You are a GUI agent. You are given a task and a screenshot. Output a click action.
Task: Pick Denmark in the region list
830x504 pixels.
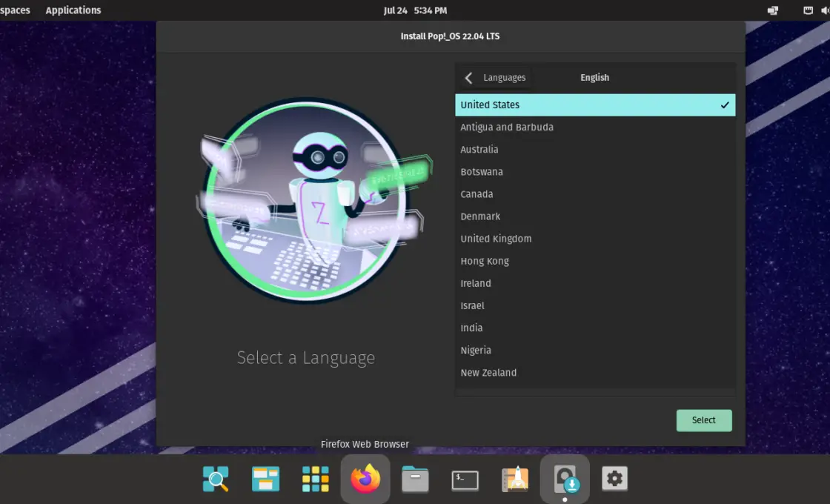point(595,216)
